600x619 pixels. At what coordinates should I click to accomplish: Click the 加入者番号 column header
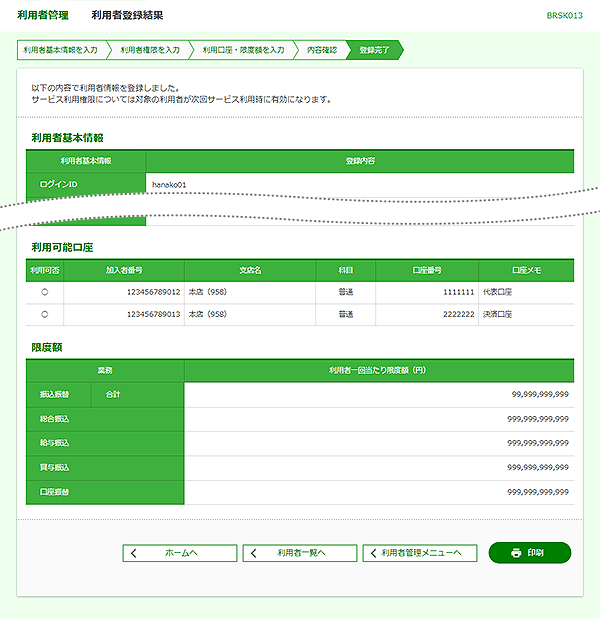[x=124, y=270]
